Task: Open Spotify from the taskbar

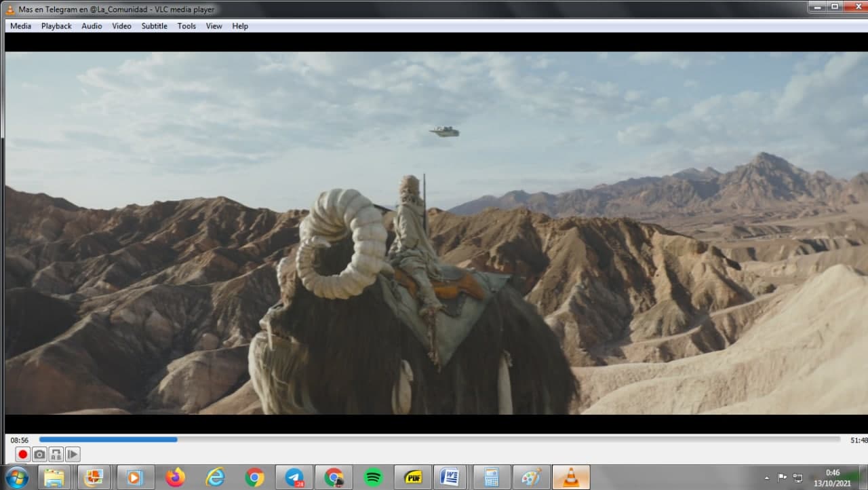Action: pyautogui.click(x=373, y=477)
